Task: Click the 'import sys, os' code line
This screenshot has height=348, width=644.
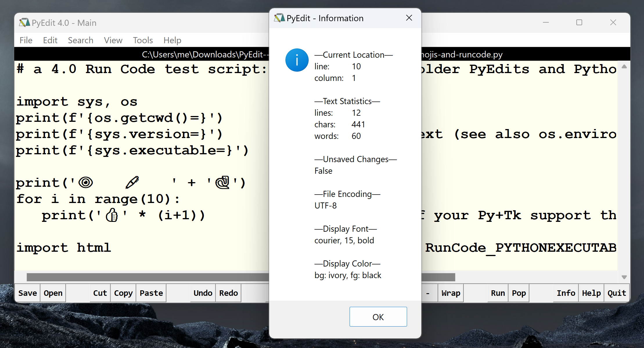Action: [x=77, y=101]
